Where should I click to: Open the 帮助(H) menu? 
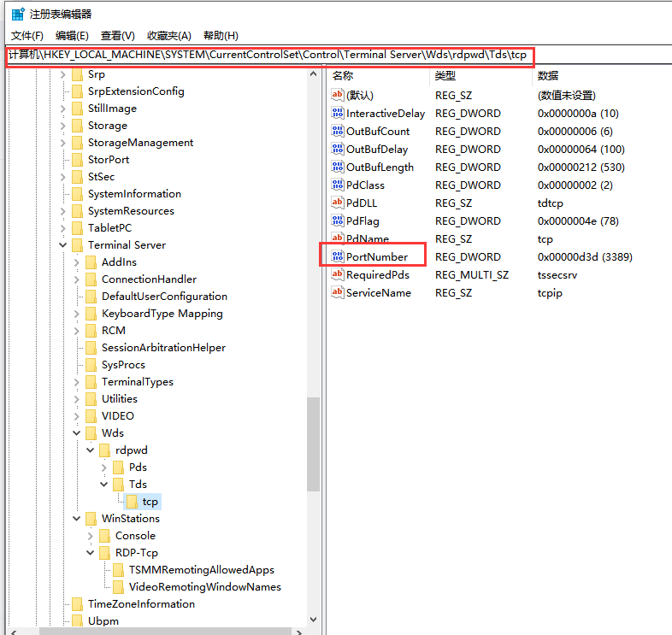(221, 36)
